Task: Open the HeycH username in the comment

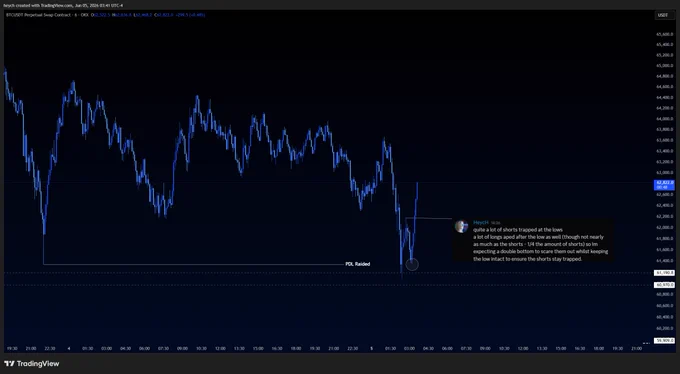Action: (x=481, y=222)
